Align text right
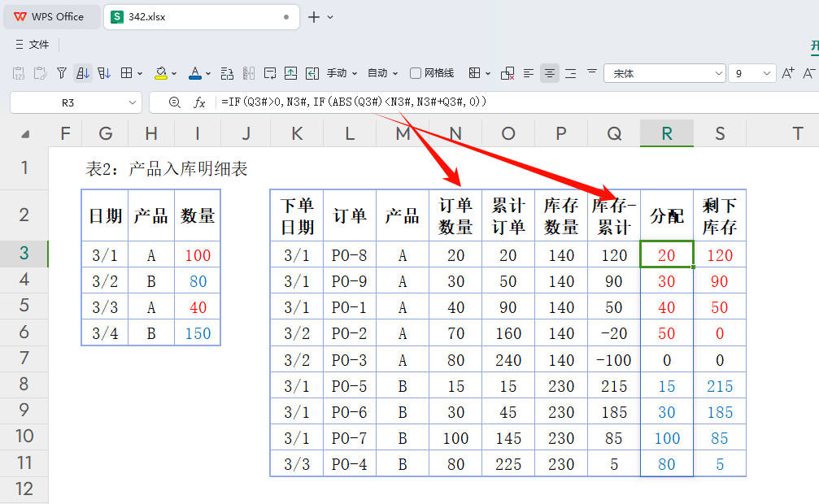Viewport: 819px width, 504px height. (x=571, y=73)
